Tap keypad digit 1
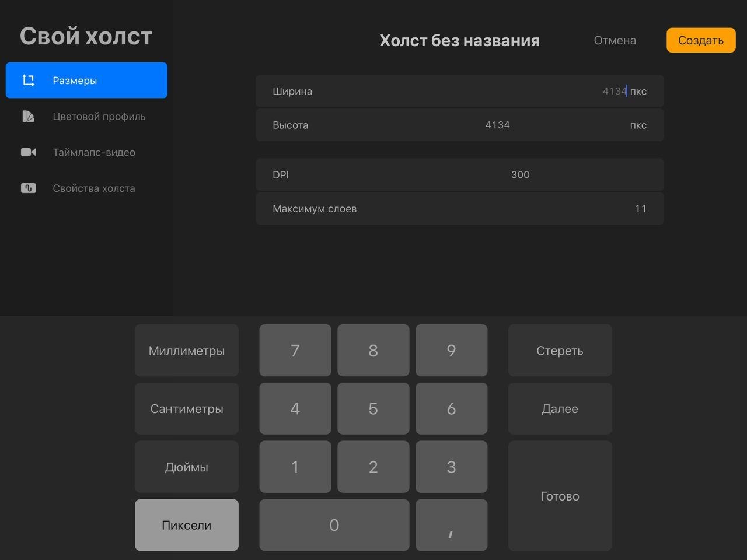The height and width of the screenshot is (560, 747). (x=295, y=467)
